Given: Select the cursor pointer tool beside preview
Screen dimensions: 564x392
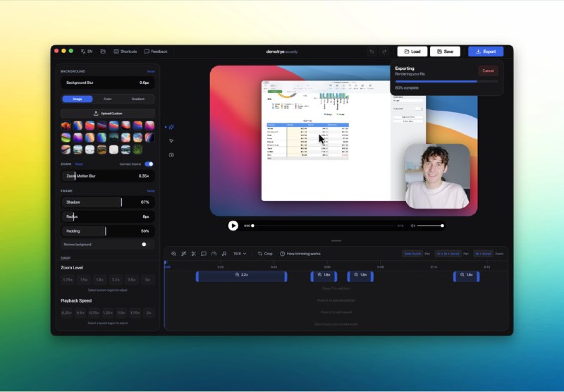Looking at the screenshot, I should click(171, 141).
